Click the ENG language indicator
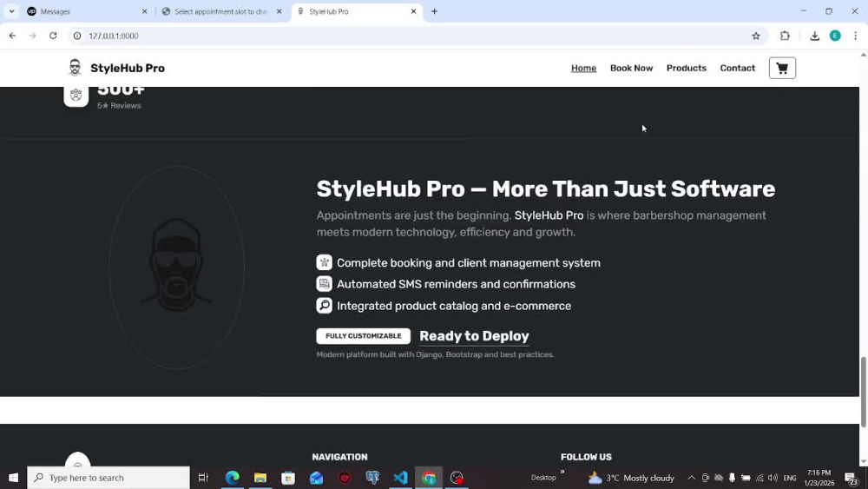Image resolution: width=868 pixels, height=489 pixels. click(x=790, y=478)
